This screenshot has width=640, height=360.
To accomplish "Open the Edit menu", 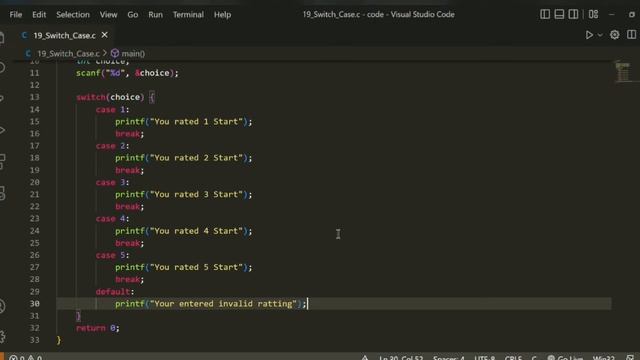I will click(39, 15).
